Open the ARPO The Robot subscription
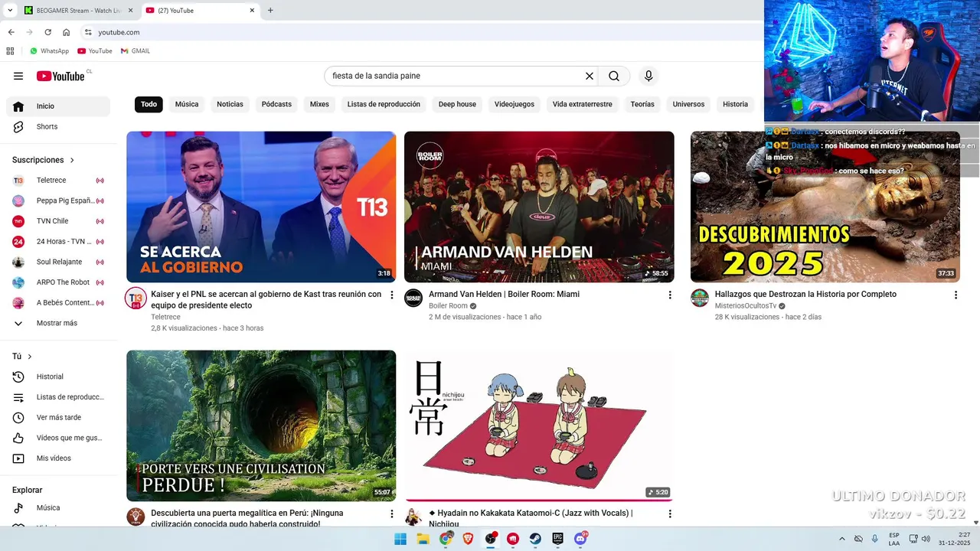Viewport: 980px width, 551px height. tap(58, 282)
